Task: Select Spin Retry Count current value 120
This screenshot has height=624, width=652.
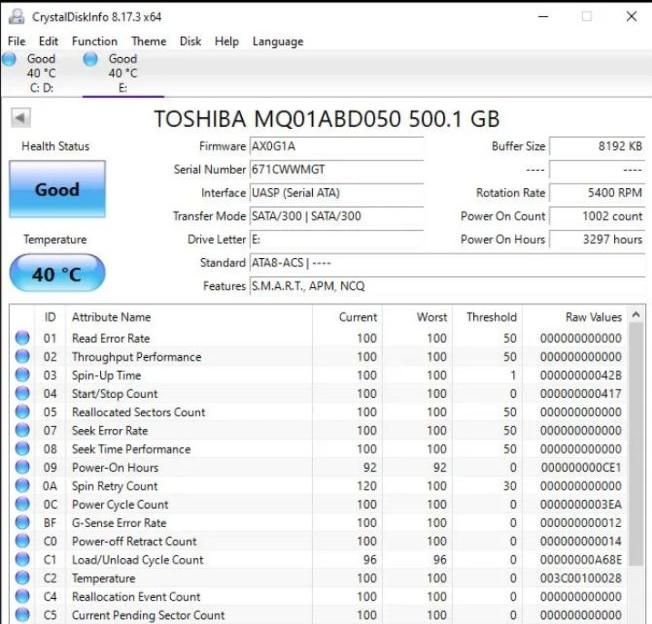Action: click(x=367, y=486)
